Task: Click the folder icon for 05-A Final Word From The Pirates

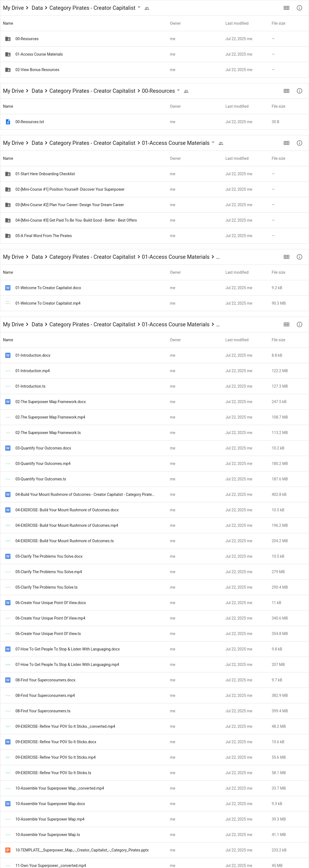Action: coord(8,236)
